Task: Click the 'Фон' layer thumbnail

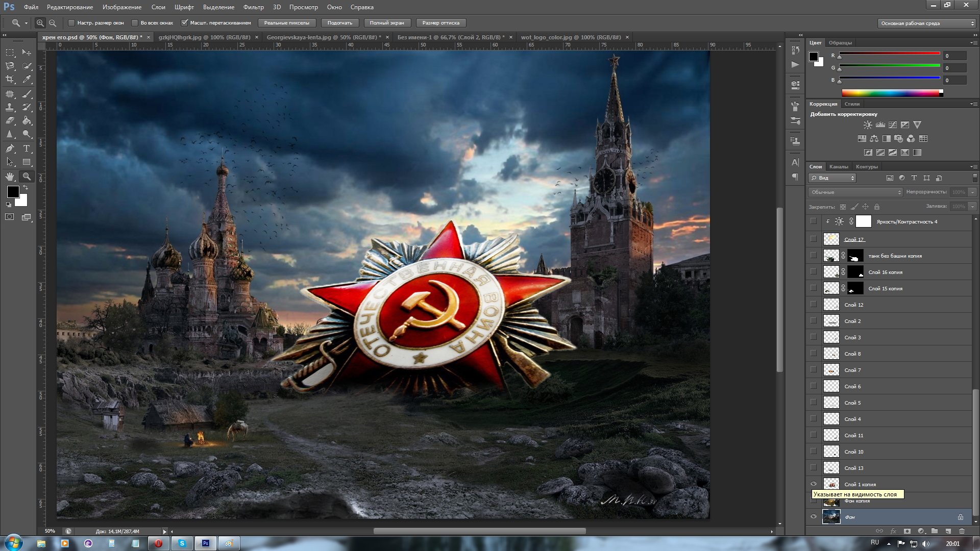Action: (831, 517)
